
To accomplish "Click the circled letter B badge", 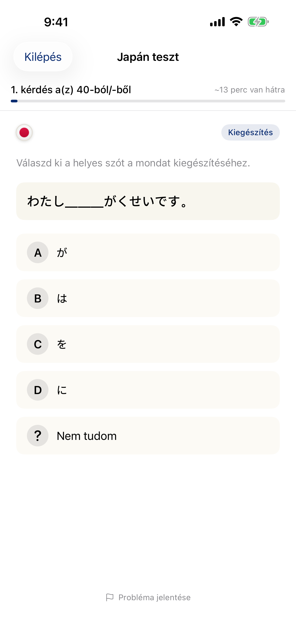I will (x=37, y=298).
